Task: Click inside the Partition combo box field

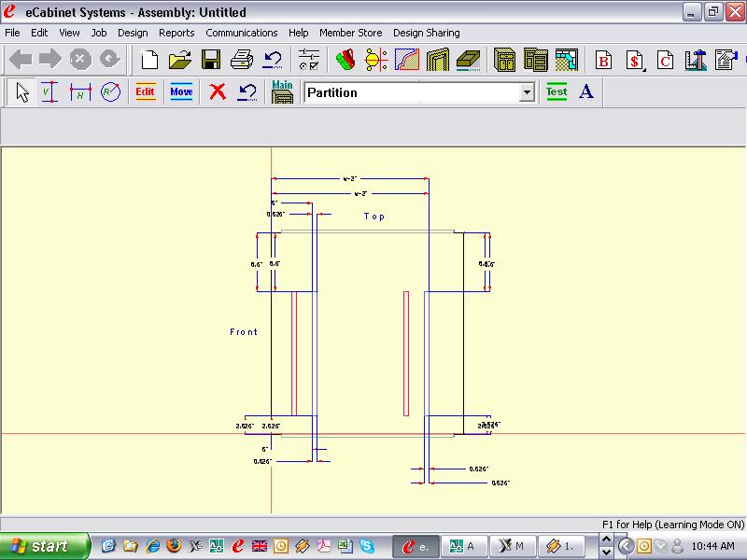Action: [x=413, y=92]
